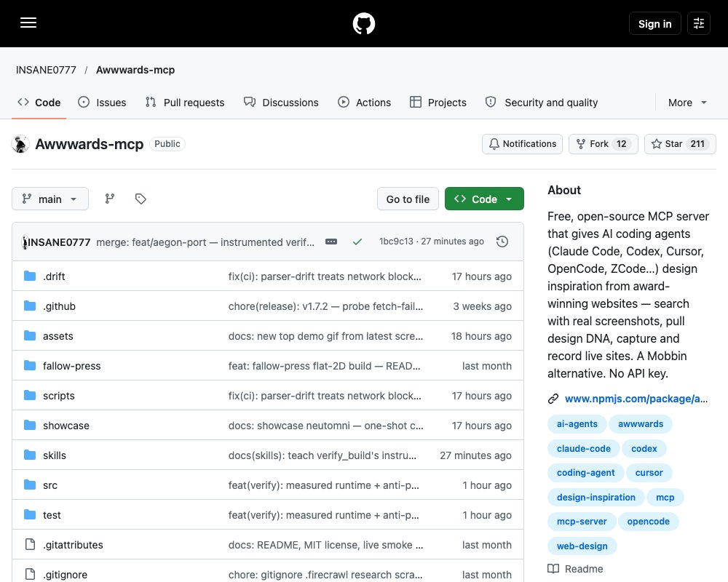The image size is (728, 582).
Task: Click the INSANE0777 commit author avatar
Action: point(25,242)
